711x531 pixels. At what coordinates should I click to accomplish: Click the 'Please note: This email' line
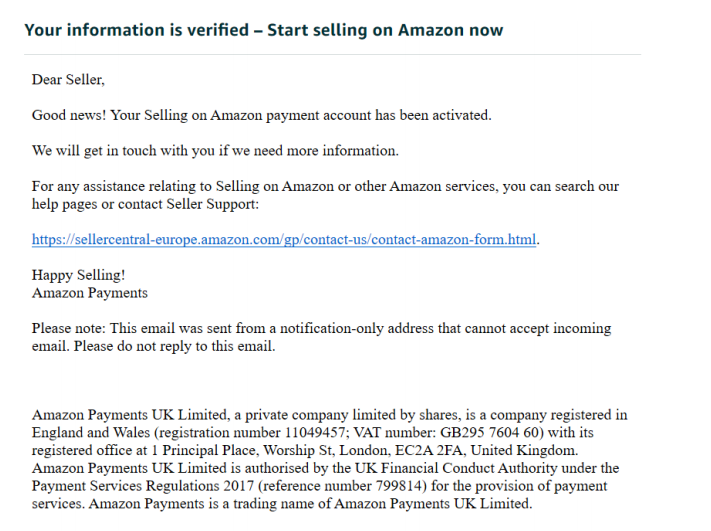tap(321, 328)
